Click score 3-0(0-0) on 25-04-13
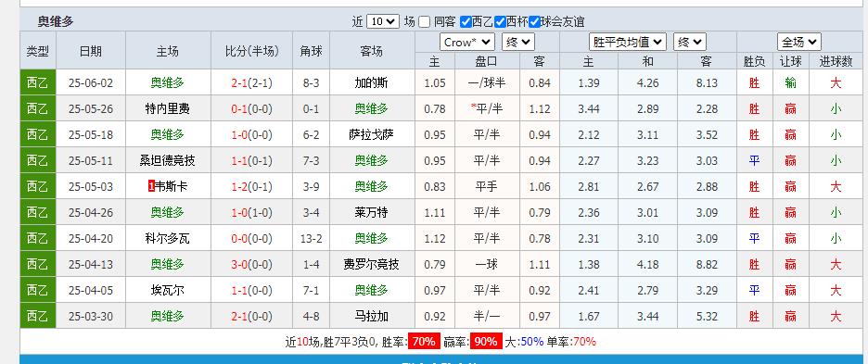This screenshot has width=868, height=364. (252, 264)
